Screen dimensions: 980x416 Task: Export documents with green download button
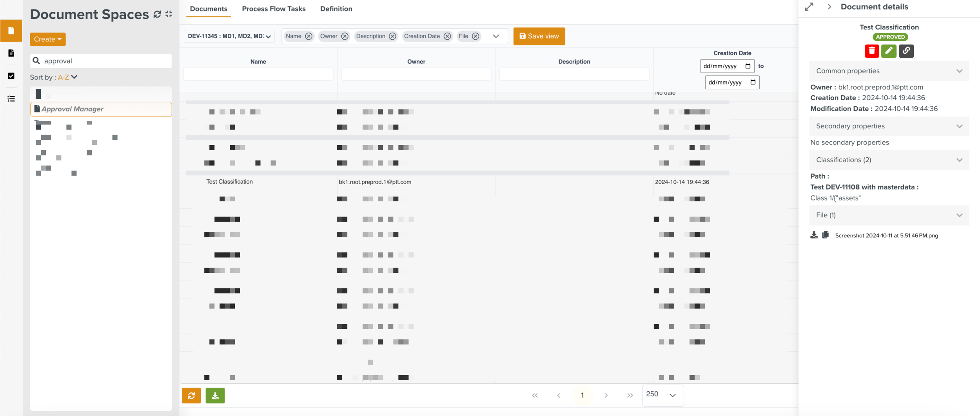pyautogui.click(x=215, y=396)
